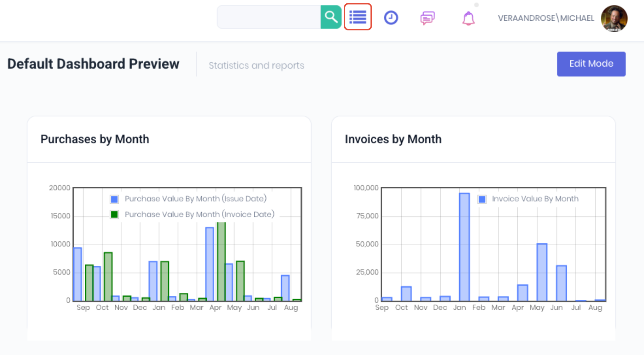The image size is (644, 355).
Task: Click the Edit Mode button
Action: tap(591, 64)
